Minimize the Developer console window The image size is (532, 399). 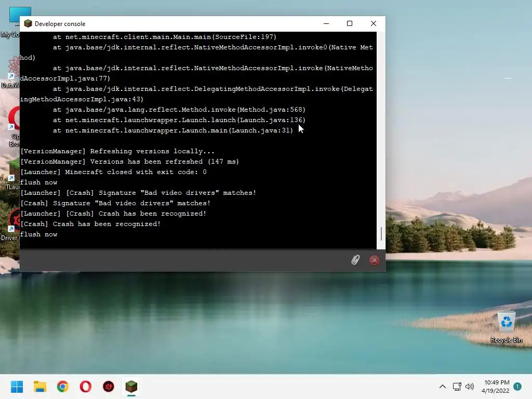click(326, 23)
